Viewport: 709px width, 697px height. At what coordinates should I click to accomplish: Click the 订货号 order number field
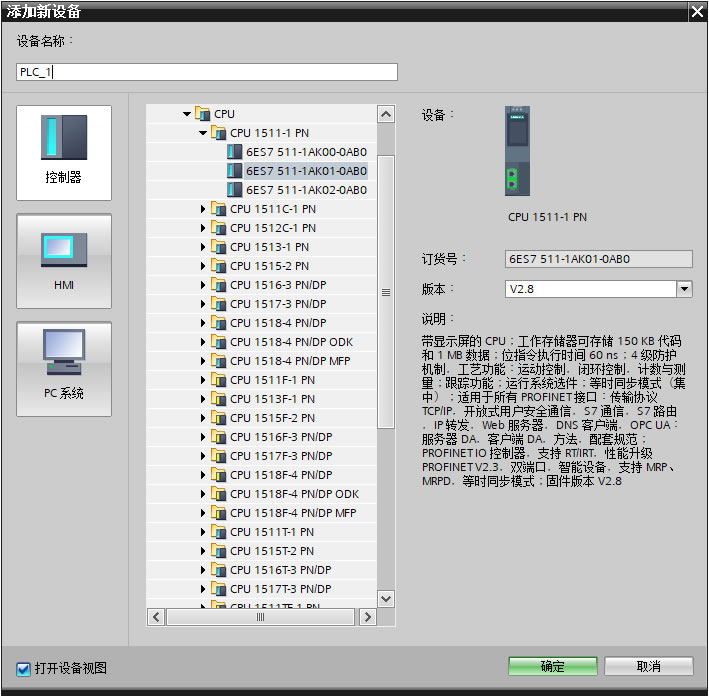(598, 259)
